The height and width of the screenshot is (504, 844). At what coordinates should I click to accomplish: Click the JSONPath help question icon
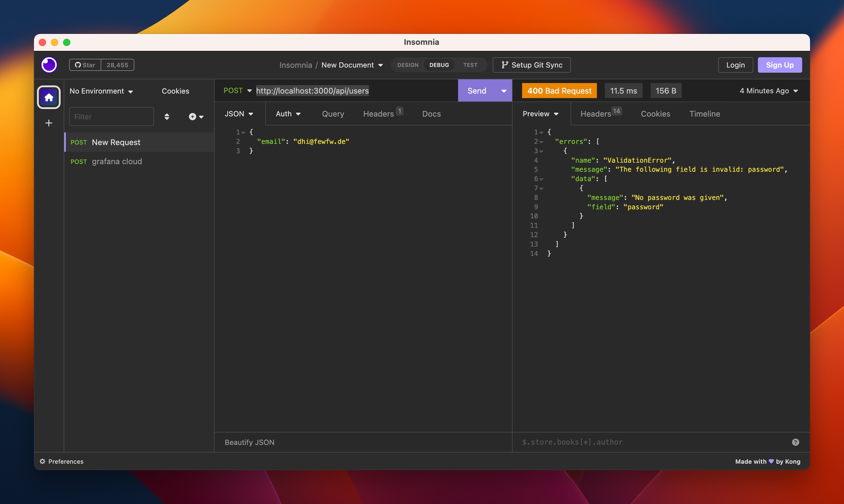[795, 442]
